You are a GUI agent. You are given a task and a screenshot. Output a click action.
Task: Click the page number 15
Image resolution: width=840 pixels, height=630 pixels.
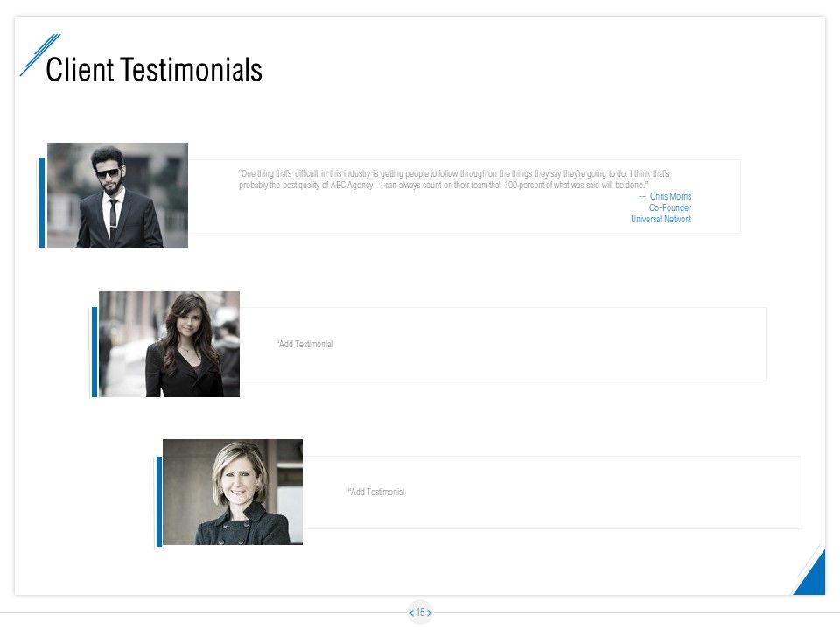point(421,612)
